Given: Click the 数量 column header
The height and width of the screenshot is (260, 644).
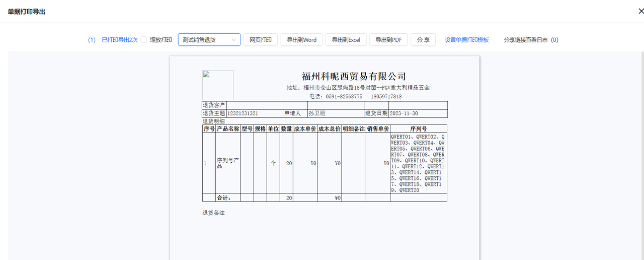Looking at the screenshot, I should 286,129.
